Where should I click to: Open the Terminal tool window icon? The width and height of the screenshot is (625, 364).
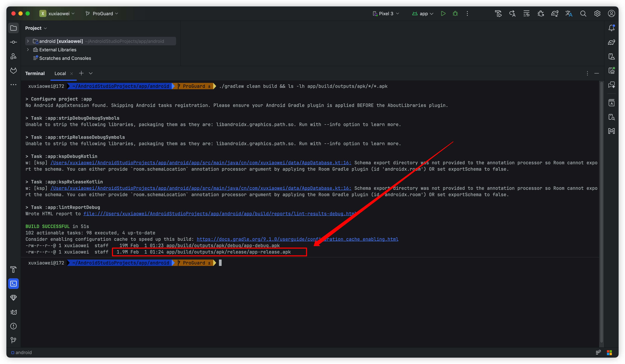pyautogui.click(x=13, y=283)
